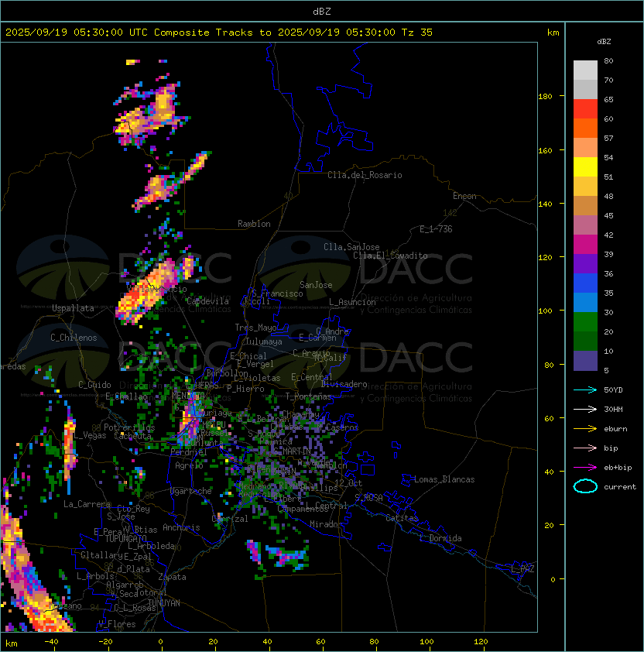Click the 'Tulumaya' map label

point(264,341)
